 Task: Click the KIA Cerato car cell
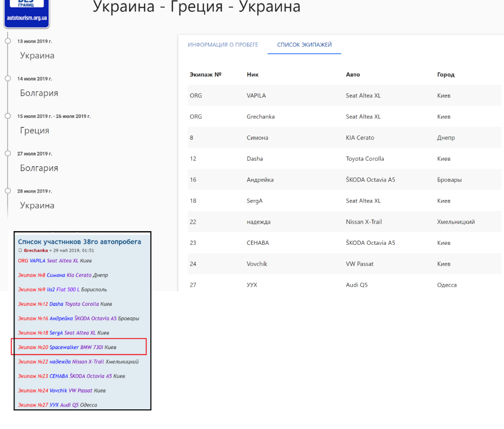360,137
